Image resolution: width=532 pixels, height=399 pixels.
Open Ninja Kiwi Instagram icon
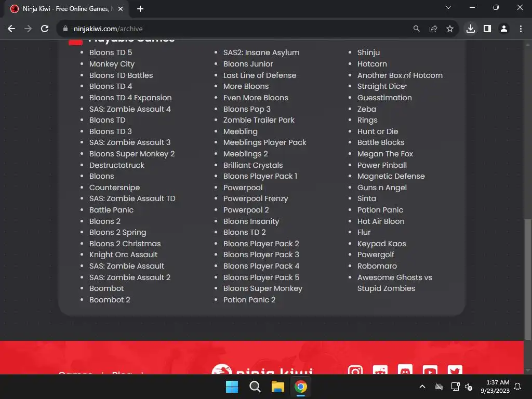click(x=355, y=370)
